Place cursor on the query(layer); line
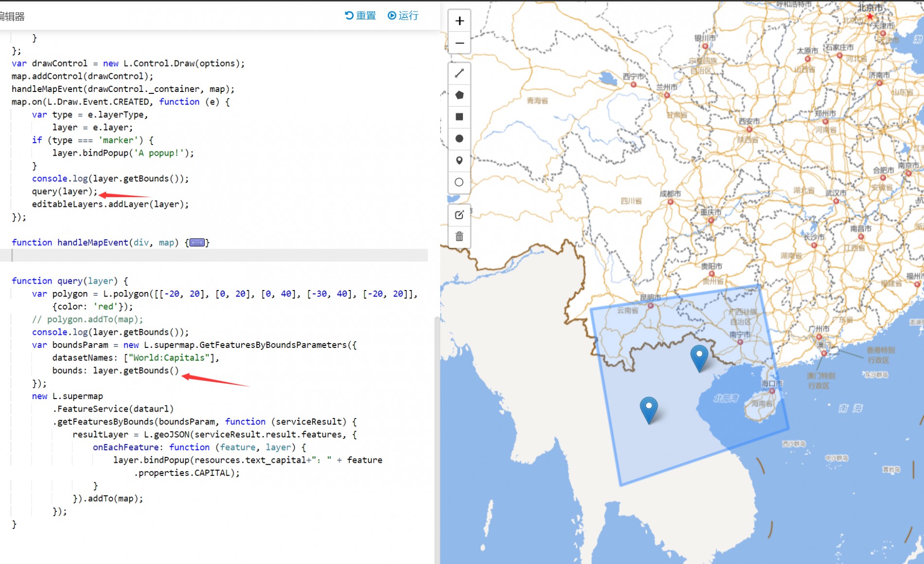 pos(65,192)
